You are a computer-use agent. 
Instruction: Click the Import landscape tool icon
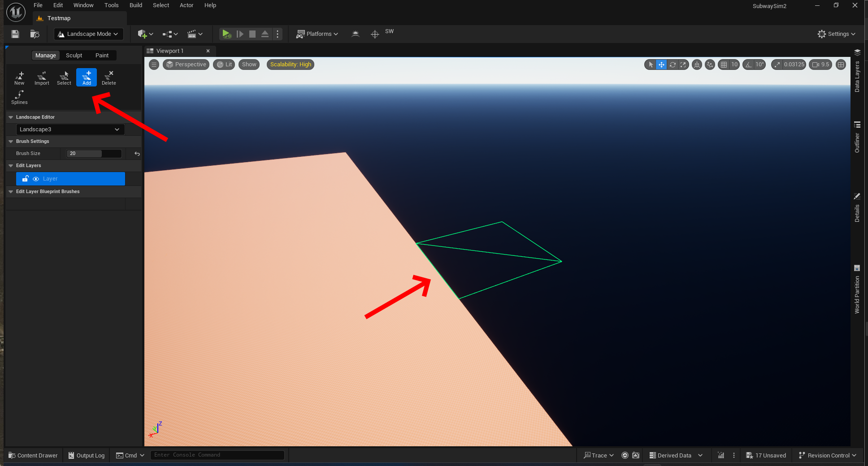click(x=42, y=78)
